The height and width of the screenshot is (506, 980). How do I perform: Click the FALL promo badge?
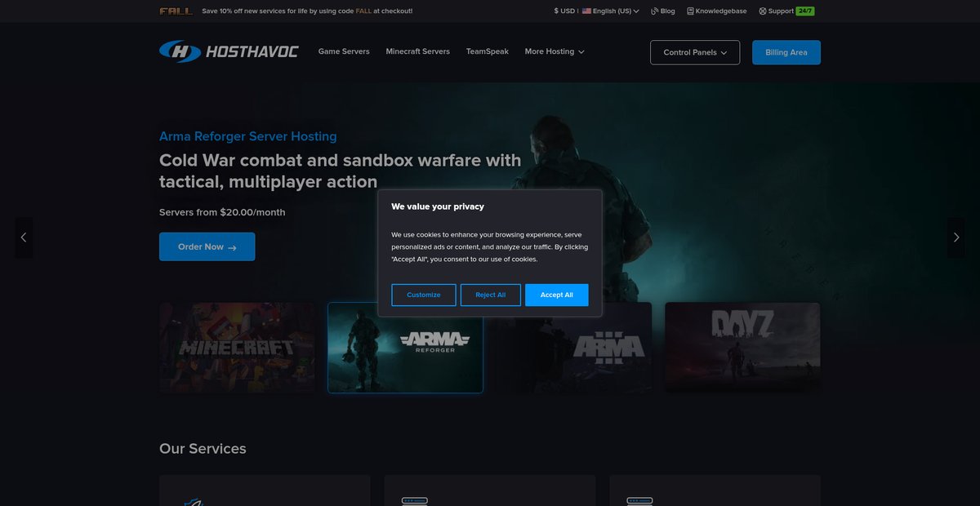click(x=176, y=11)
